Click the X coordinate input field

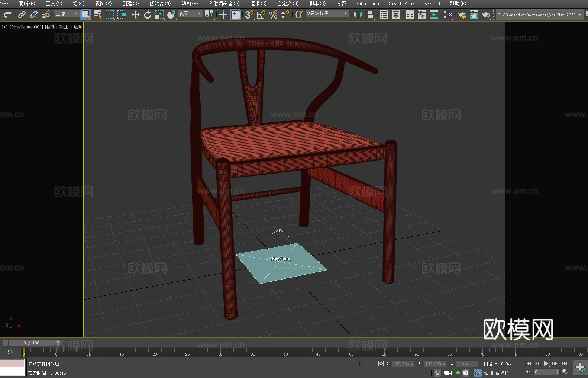pos(403,364)
